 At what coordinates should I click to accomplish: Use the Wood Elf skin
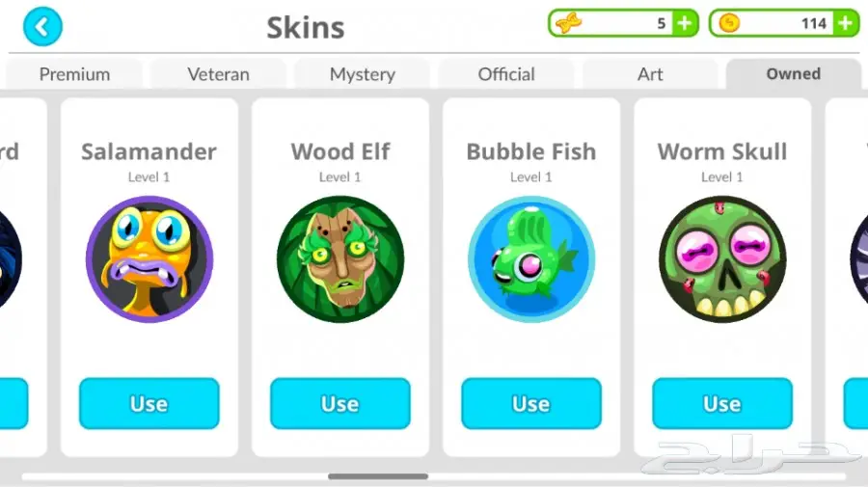pyautogui.click(x=340, y=403)
